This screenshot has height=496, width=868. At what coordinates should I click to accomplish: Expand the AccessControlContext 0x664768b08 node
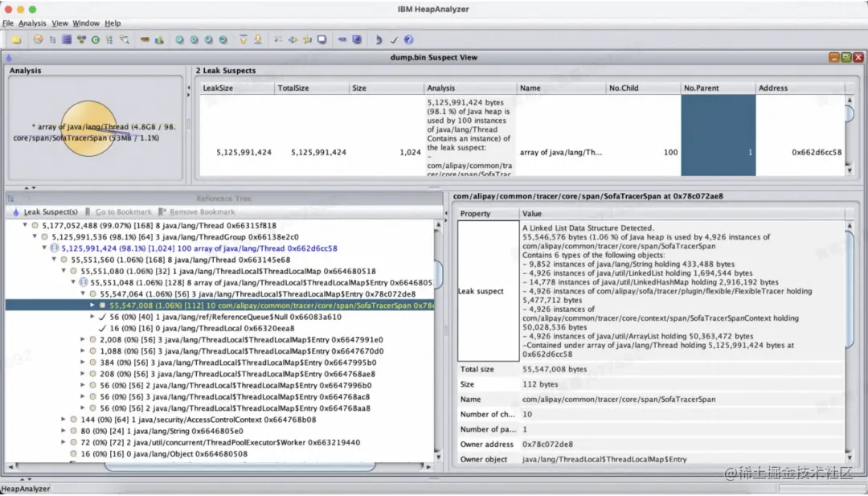63,420
